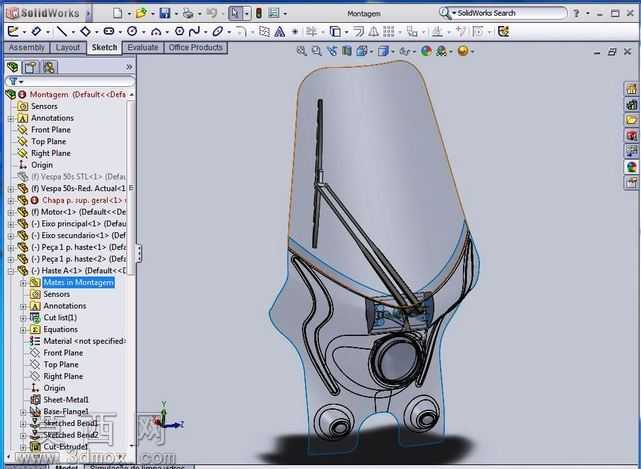Switch to the Office Products tab
This screenshot has height=469, width=641.
click(195, 47)
